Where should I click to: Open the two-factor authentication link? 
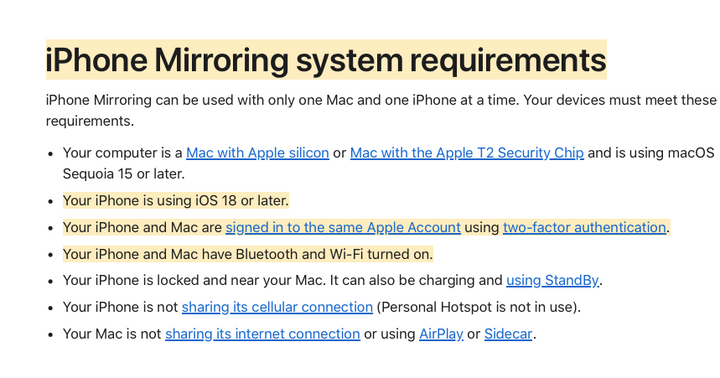585,227
